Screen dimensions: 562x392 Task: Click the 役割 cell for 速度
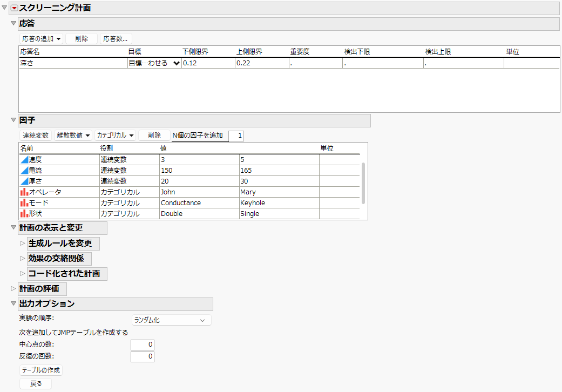[129, 160]
